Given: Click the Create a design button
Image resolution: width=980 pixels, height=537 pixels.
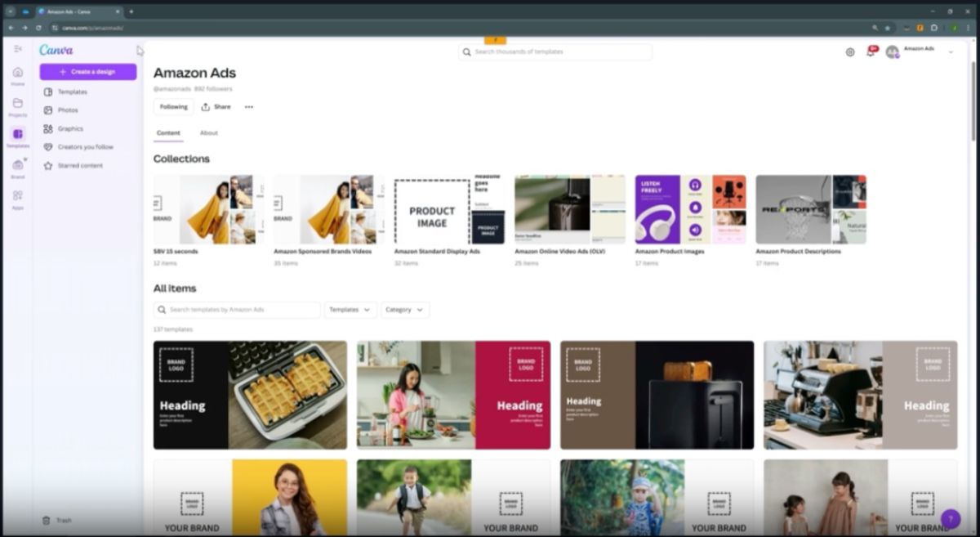Looking at the screenshot, I should 88,72.
